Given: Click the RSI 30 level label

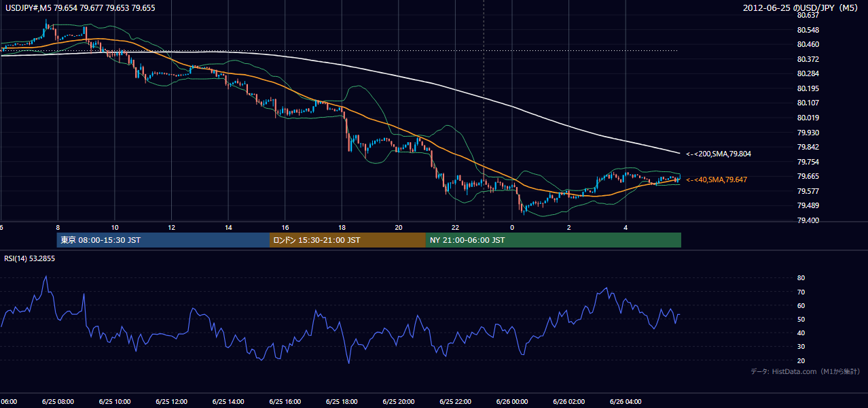Looking at the screenshot, I should tap(801, 347).
